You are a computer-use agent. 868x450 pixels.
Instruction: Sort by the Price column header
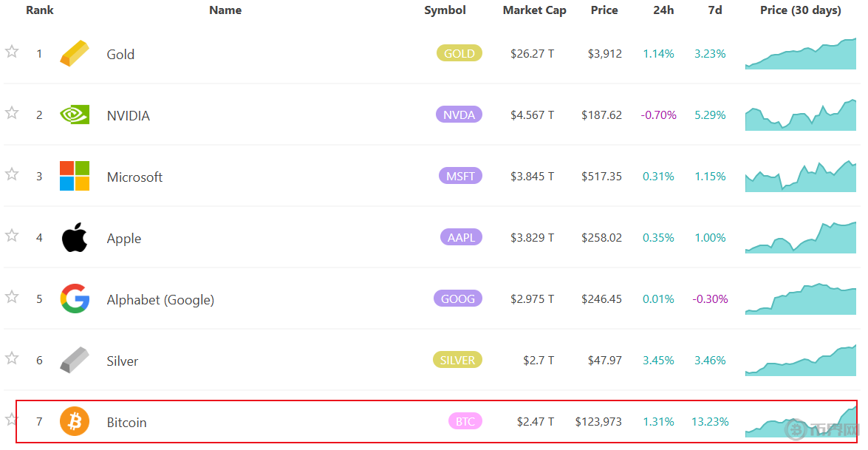[604, 10]
